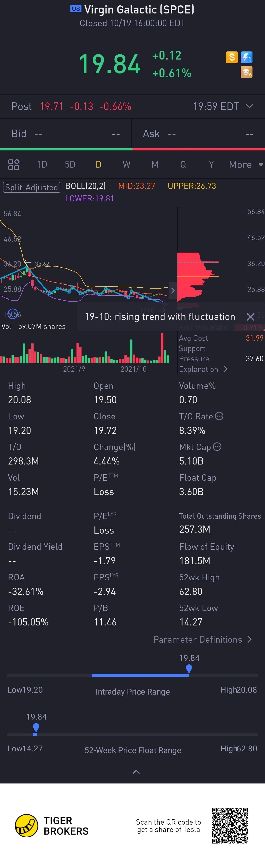265x868 pixels.
Task: Tap the circled E marker on chart
Action: click(13, 314)
